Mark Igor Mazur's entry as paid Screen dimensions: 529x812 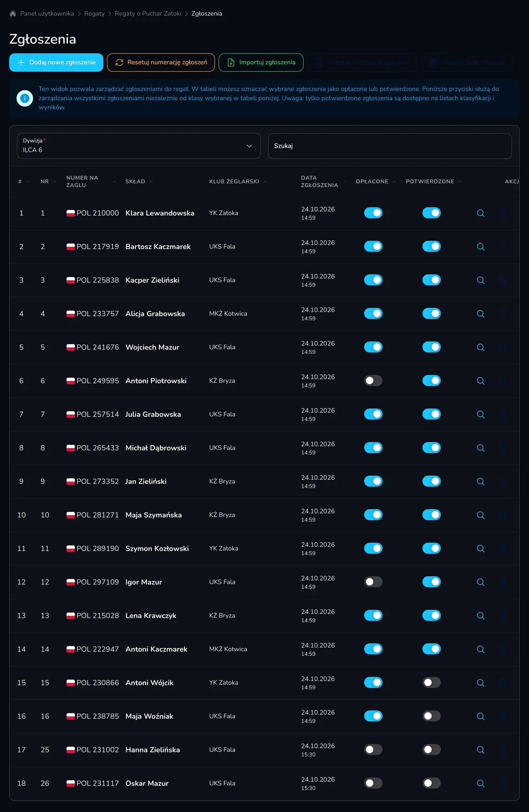(x=373, y=582)
